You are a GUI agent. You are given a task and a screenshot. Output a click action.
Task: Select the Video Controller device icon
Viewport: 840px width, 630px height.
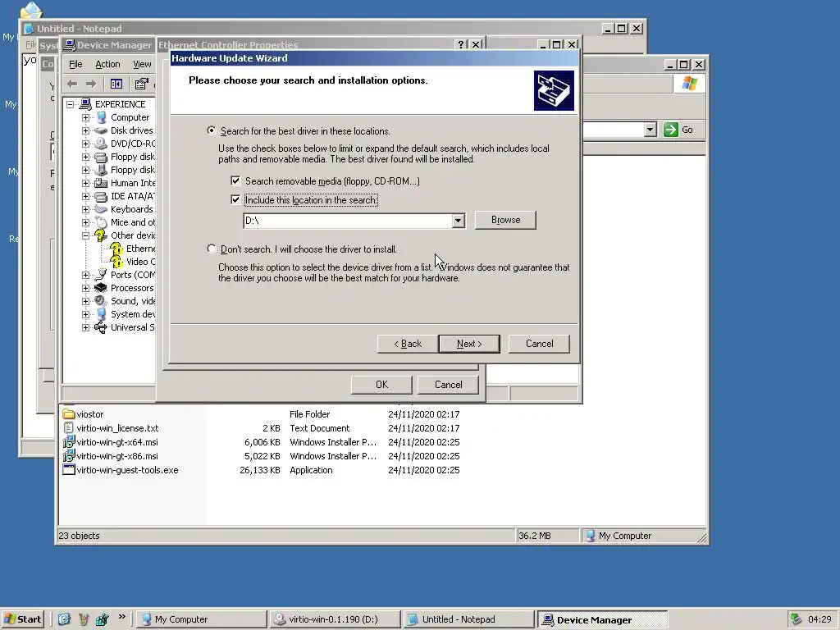116,262
